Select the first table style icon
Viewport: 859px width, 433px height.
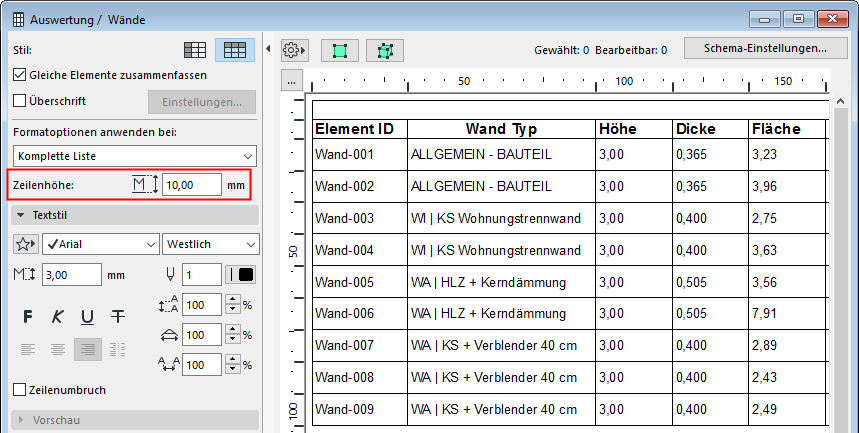click(195, 50)
